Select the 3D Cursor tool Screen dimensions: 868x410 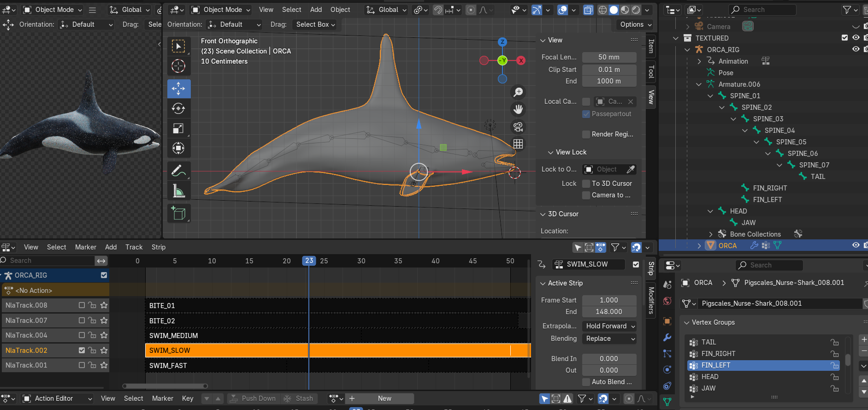click(178, 66)
